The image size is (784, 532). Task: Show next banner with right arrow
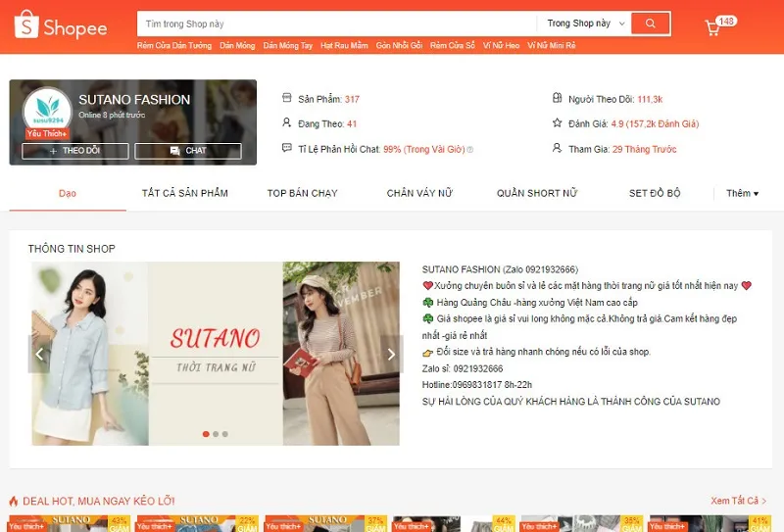click(391, 354)
